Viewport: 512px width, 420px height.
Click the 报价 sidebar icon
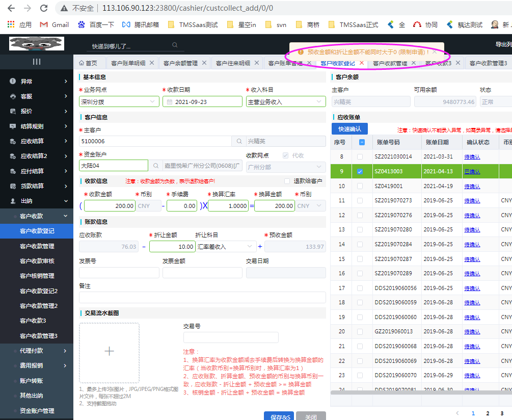pos(13,111)
